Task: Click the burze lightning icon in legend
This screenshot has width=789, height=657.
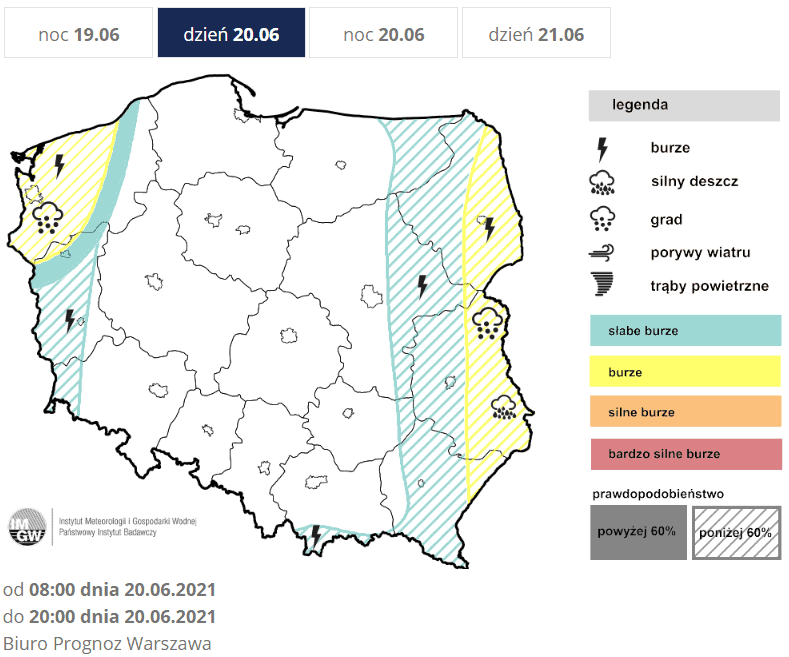Action: [x=602, y=149]
